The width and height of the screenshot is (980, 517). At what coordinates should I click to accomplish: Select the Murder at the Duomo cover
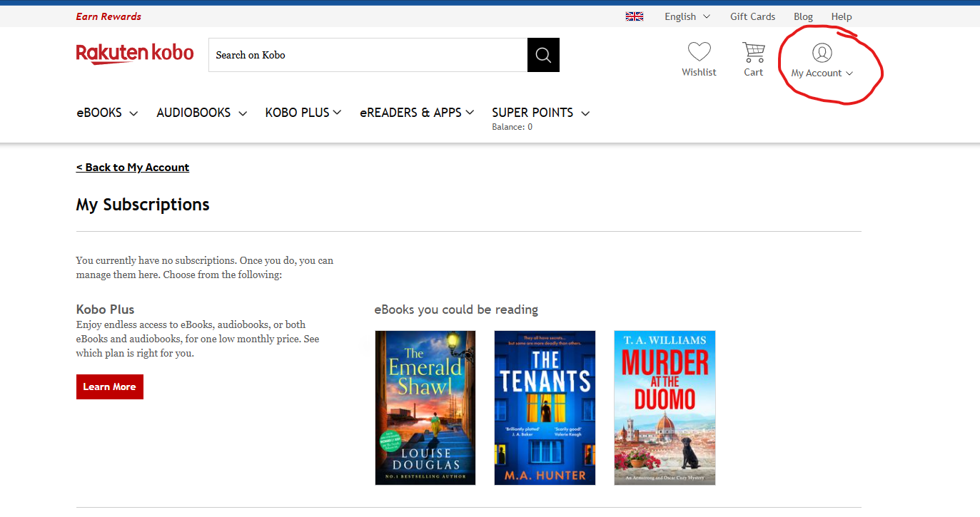[x=664, y=407]
